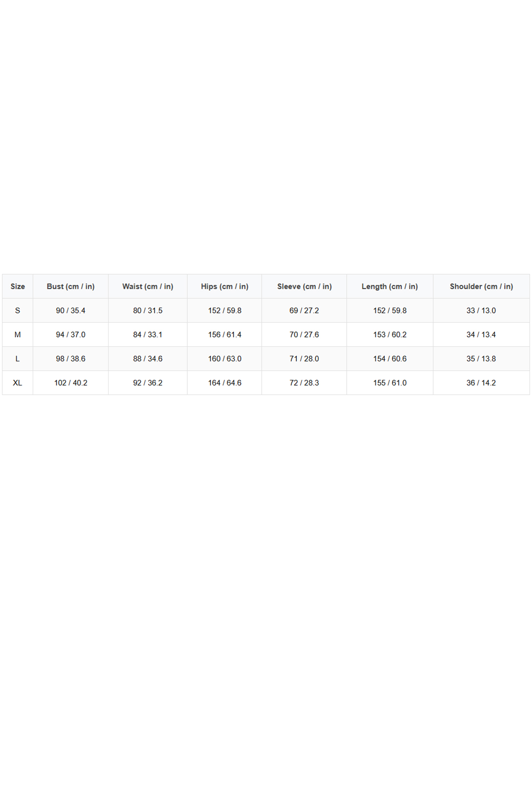Select hips value 160 / 63.0
Screen dimensions: 532x798
(x=224, y=359)
